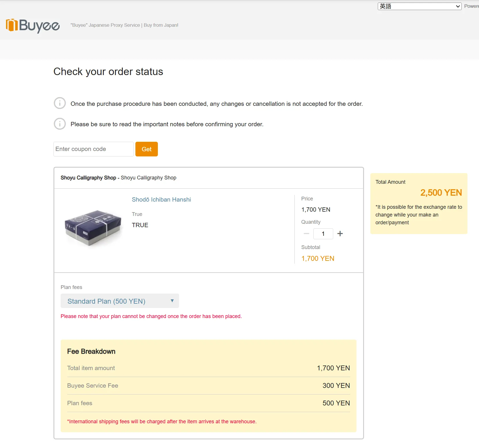Open the Shodō Ichiban Hanshi product link
Image resolution: width=479 pixels, height=448 pixels.
161,200
